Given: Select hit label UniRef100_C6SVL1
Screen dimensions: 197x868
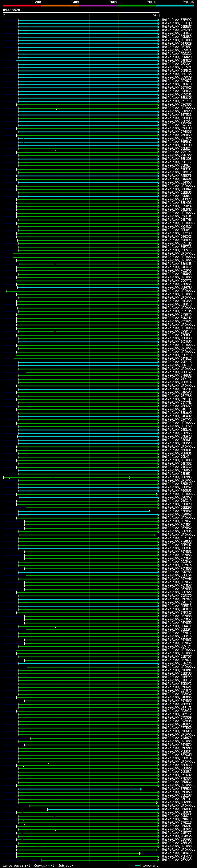Looking at the screenshot, I should (x=177, y=50).
